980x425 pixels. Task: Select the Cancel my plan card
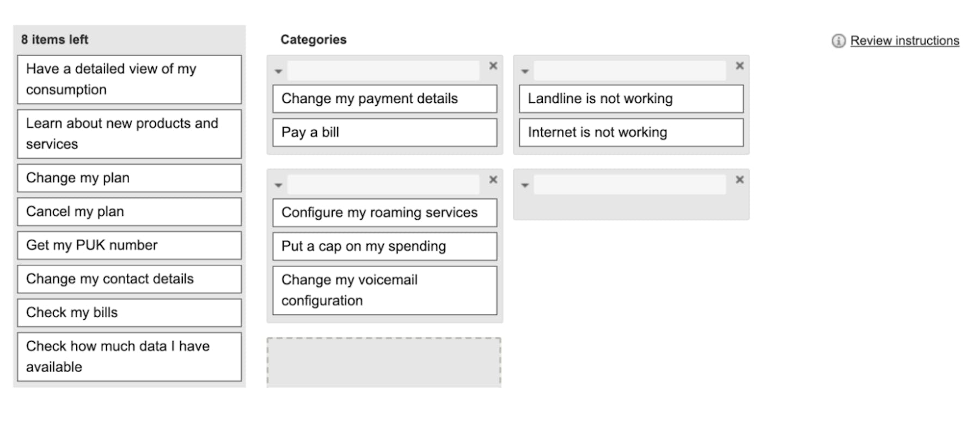point(130,211)
